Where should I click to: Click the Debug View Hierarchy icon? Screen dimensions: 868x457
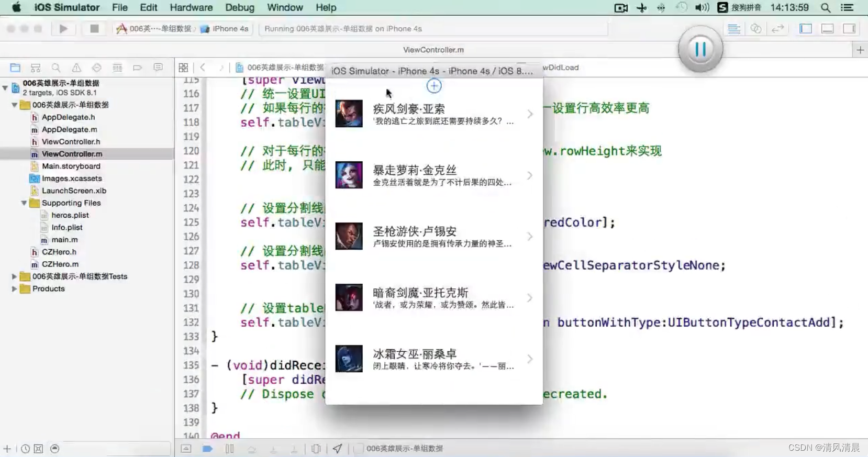click(316, 449)
